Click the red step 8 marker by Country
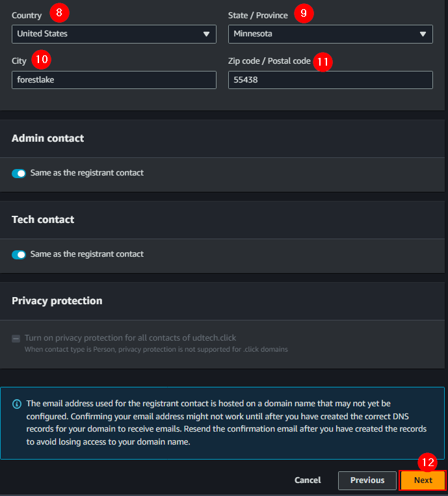This screenshot has width=448, height=496. click(60, 13)
